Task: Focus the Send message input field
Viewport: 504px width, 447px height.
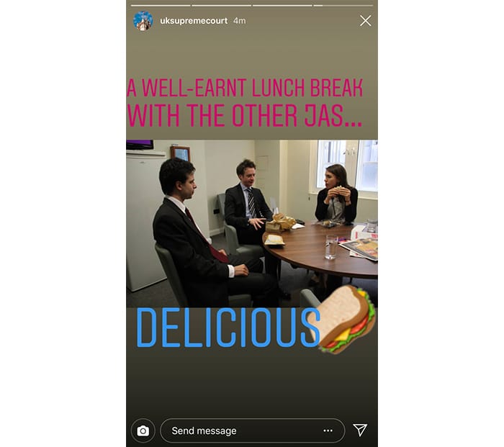Action: [252, 430]
